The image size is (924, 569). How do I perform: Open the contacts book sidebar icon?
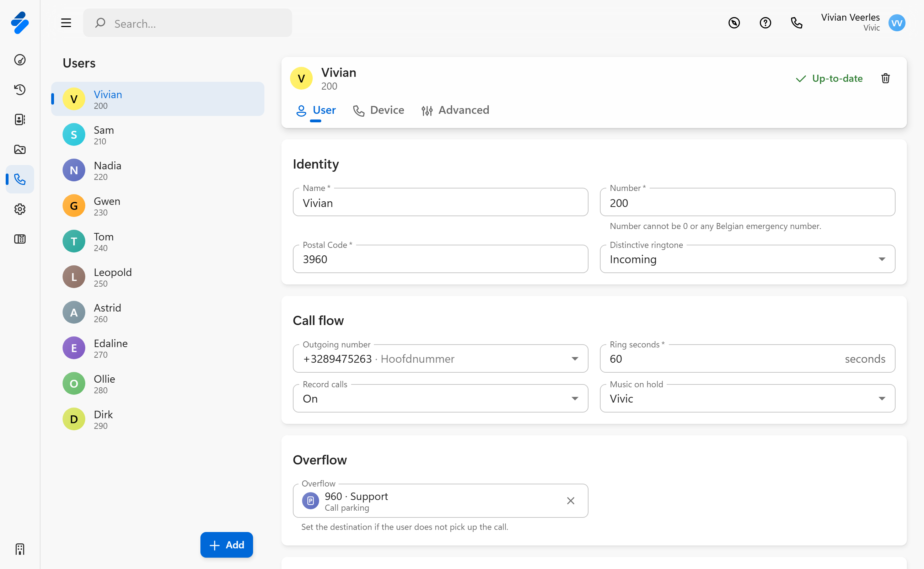pos(20,119)
